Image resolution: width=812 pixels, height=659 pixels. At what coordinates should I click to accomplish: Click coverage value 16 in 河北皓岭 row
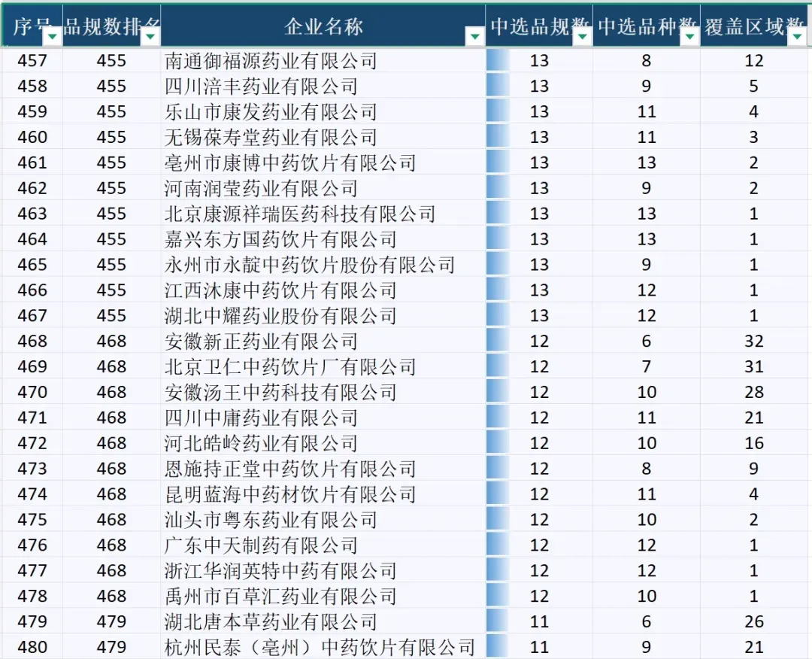point(754,443)
